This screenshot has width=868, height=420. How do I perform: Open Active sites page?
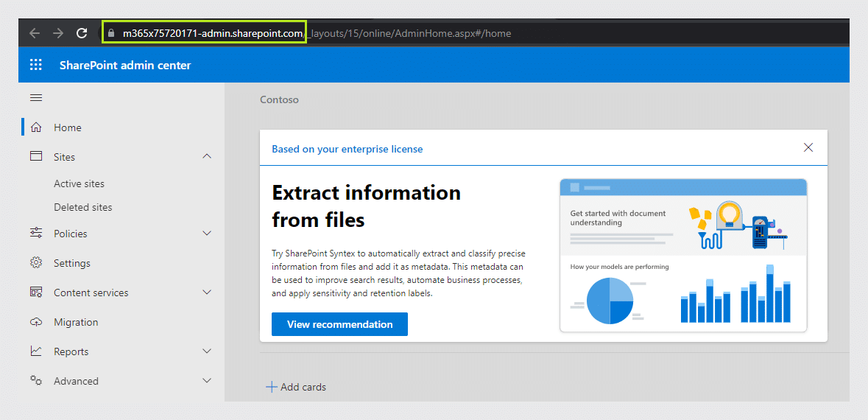(x=80, y=183)
